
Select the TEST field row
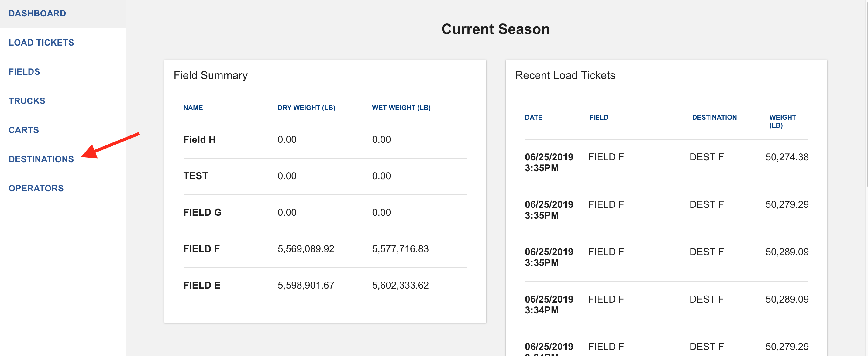click(x=196, y=176)
